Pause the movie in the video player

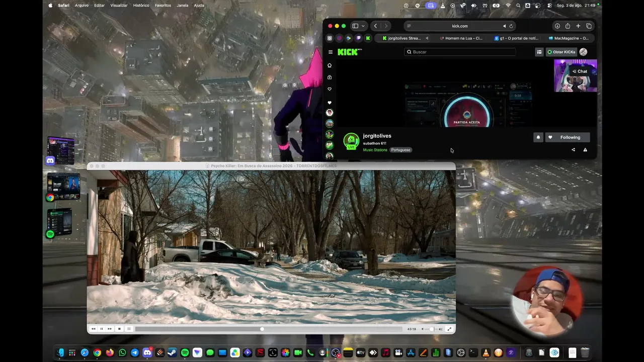tap(101, 329)
